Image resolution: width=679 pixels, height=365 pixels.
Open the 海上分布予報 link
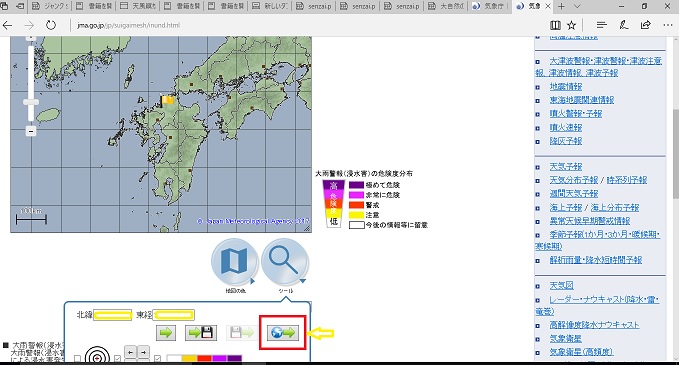coord(614,207)
